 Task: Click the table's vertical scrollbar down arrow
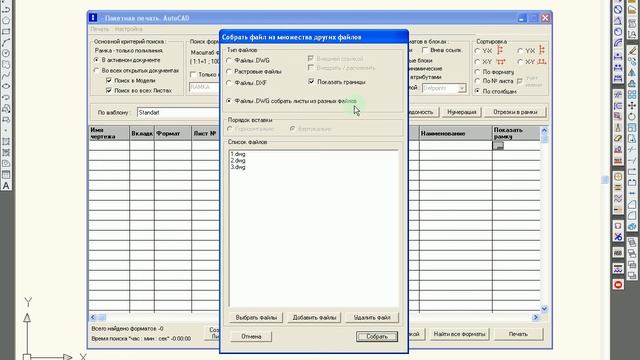pos(544,309)
